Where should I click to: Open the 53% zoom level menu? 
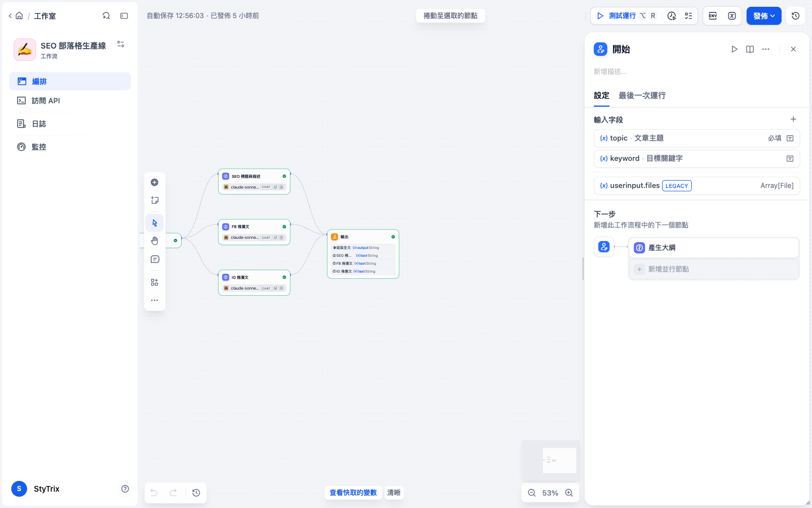click(550, 493)
